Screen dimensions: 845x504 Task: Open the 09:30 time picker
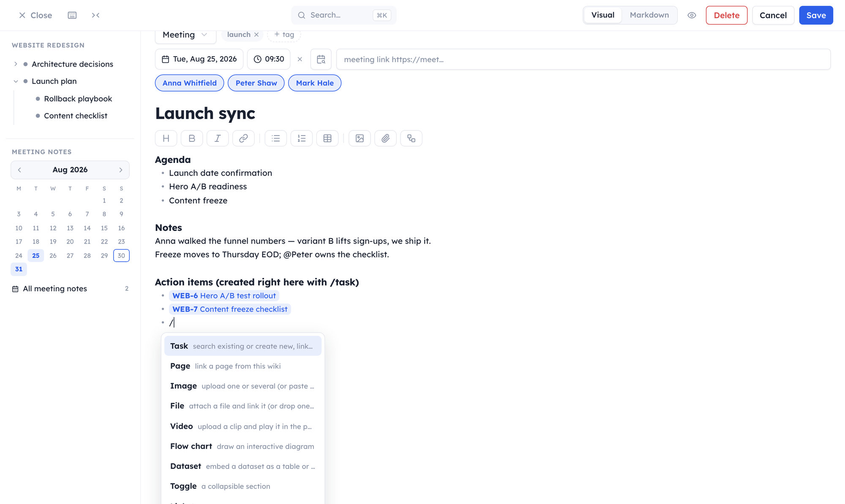pos(269,59)
